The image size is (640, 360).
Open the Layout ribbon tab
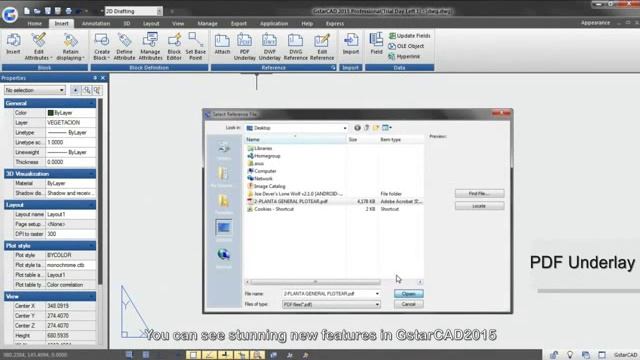(x=151, y=24)
